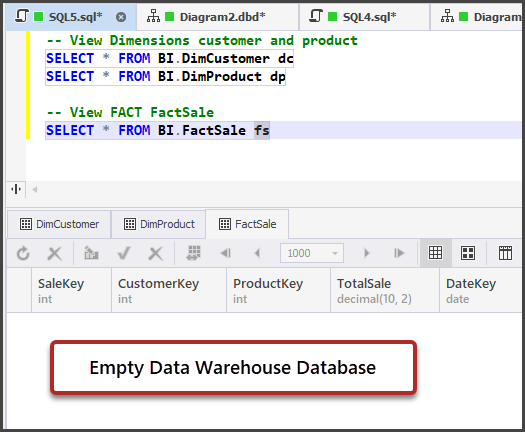Click the TotalSale column header

[385, 290]
